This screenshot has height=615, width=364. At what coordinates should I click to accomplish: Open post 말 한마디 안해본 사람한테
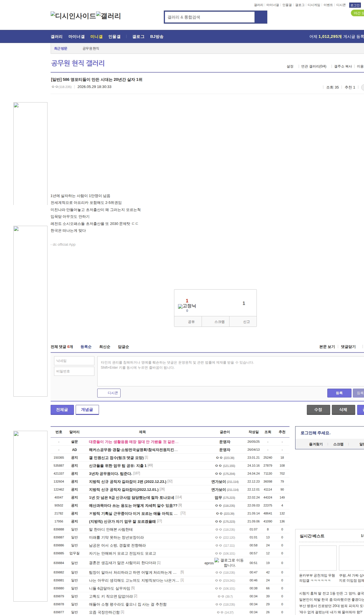coord(111,530)
